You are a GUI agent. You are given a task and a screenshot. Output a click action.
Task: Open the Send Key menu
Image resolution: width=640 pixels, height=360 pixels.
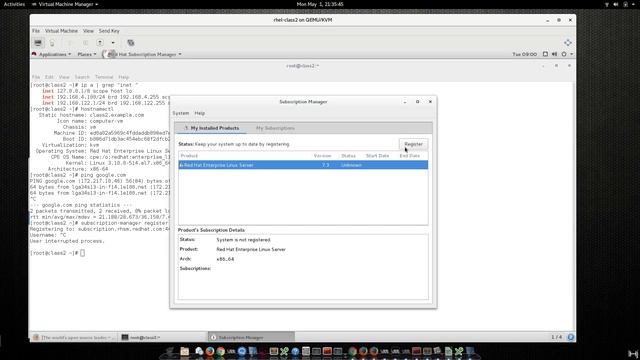(109, 31)
